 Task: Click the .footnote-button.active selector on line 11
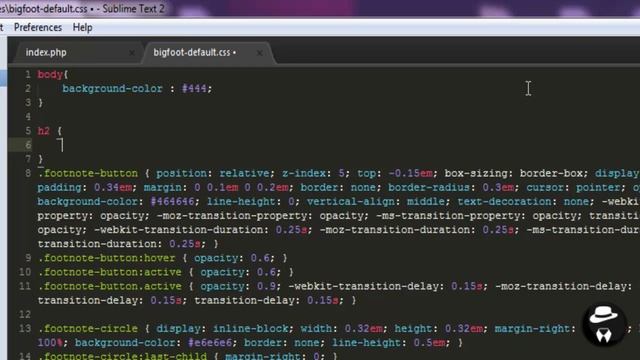click(x=110, y=286)
